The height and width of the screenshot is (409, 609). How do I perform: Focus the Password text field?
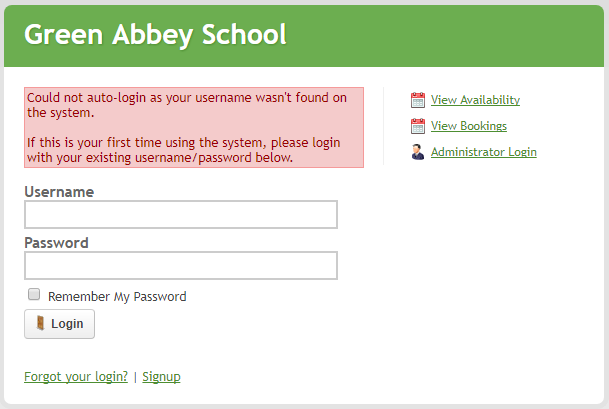tap(180, 265)
